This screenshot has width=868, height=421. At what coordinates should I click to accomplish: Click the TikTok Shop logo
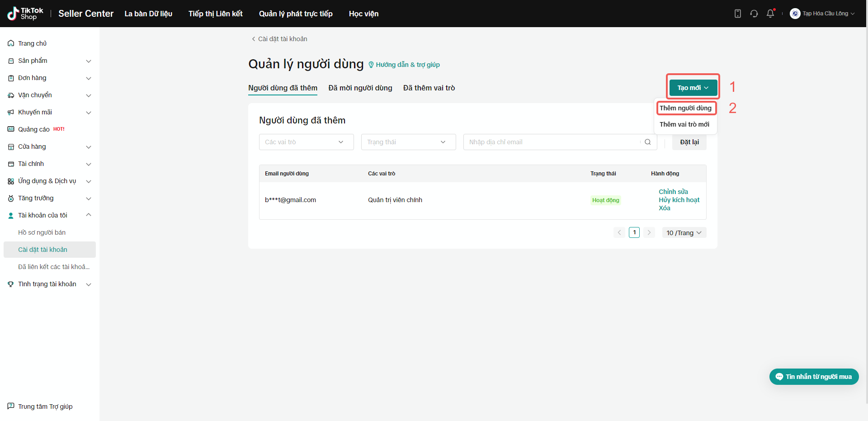[26, 14]
